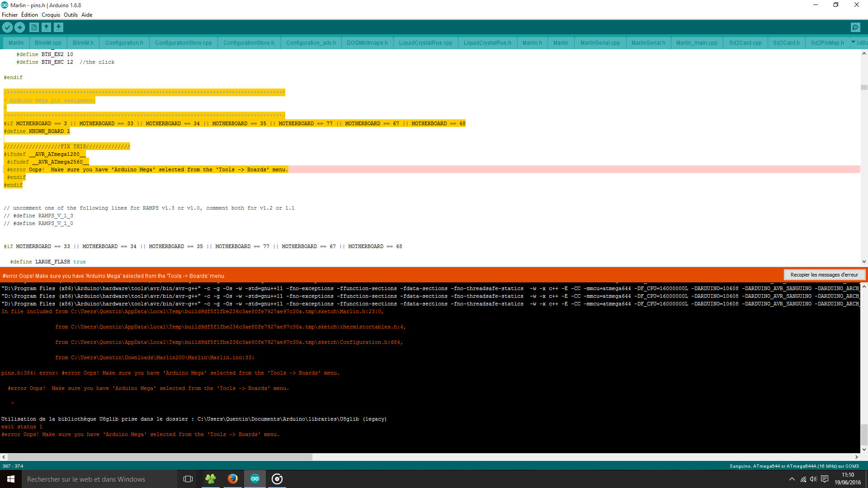
Task: Click the Verify sketch checkmark icon
Action: click(x=7, y=28)
